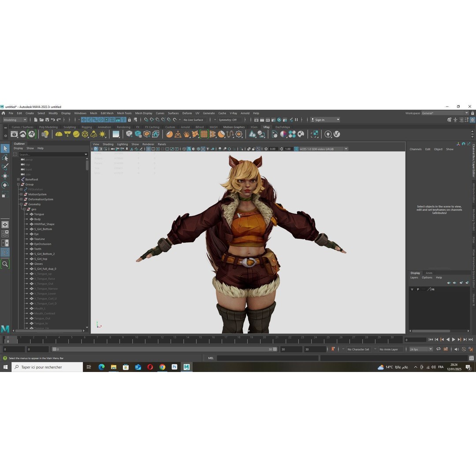This screenshot has width=476, height=476.
Task: Toggle P playback of the Hi layer
Action: click(x=418, y=289)
